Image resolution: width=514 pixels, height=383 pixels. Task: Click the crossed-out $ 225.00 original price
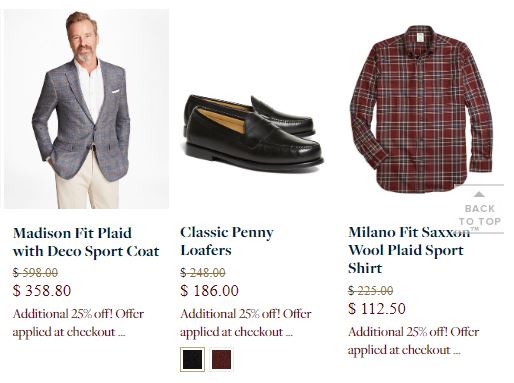(370, 291)
